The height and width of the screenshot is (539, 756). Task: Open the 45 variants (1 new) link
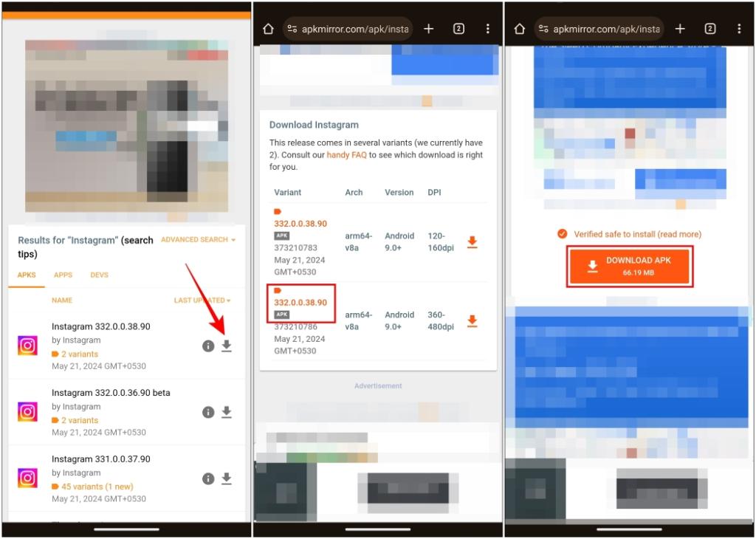click(92, 487)
